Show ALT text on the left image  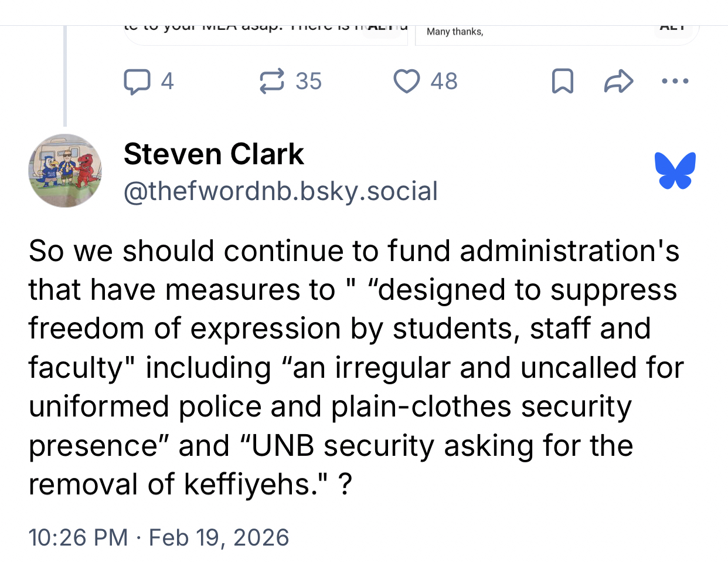point(382,28)
